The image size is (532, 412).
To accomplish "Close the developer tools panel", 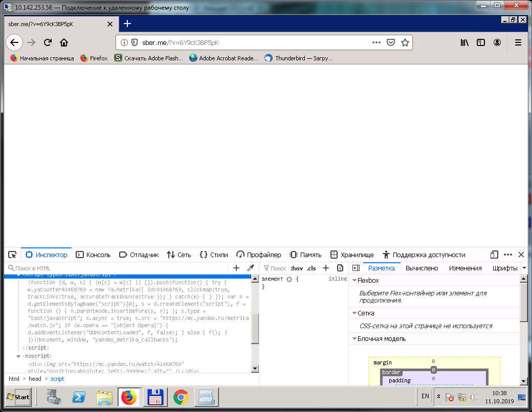I will 521,255.
